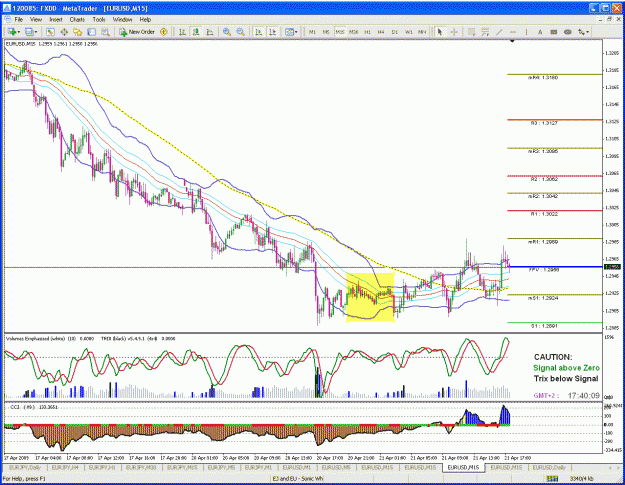This screenshot has width=625, height=485.
Task: Switch to the EURJPY,Daily chart tab
Action: click(x=25, y=467)
